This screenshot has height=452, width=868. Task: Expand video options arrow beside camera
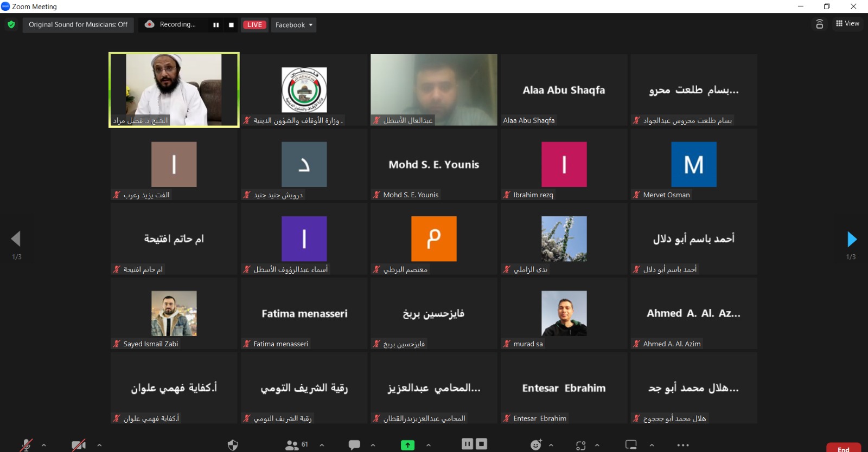coord(99,445)
